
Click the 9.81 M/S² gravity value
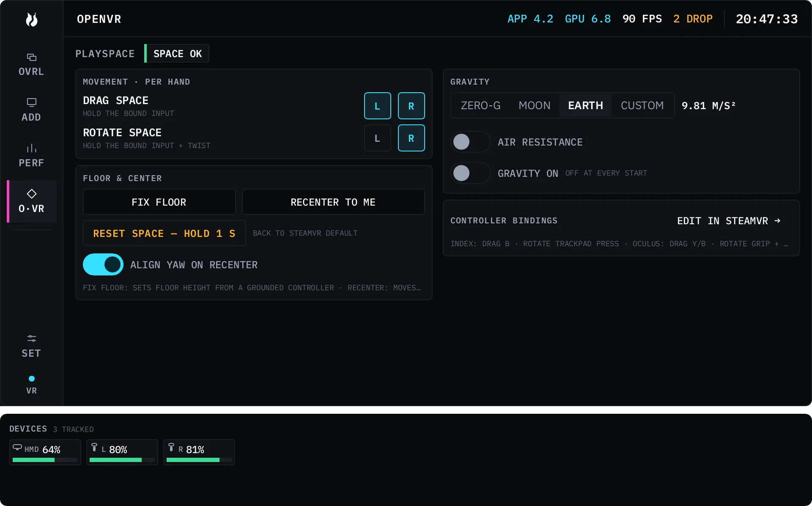708,105
